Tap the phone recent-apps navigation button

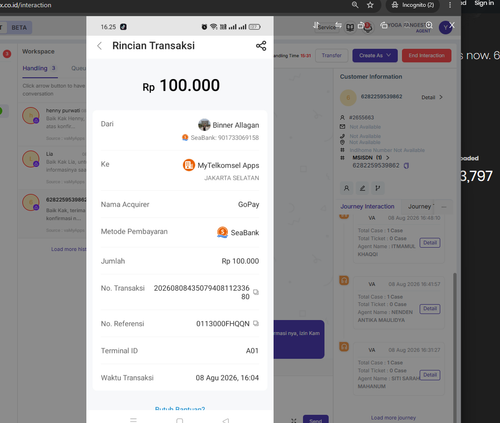coord(133,420)
